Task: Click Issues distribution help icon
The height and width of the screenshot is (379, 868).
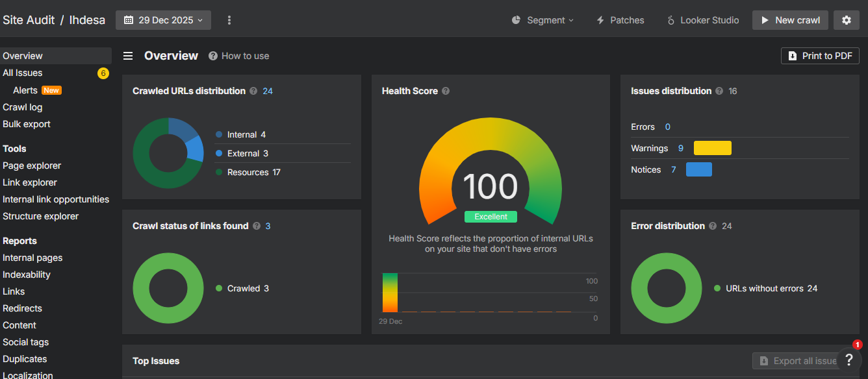Action: tap(719, 91)
